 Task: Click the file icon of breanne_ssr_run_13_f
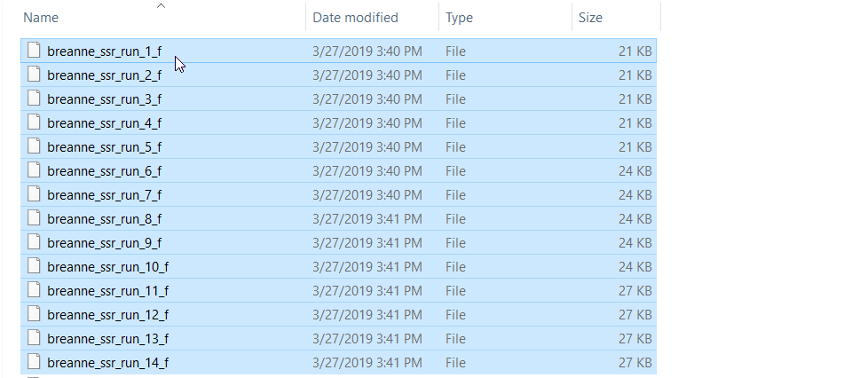coord(35,338)
